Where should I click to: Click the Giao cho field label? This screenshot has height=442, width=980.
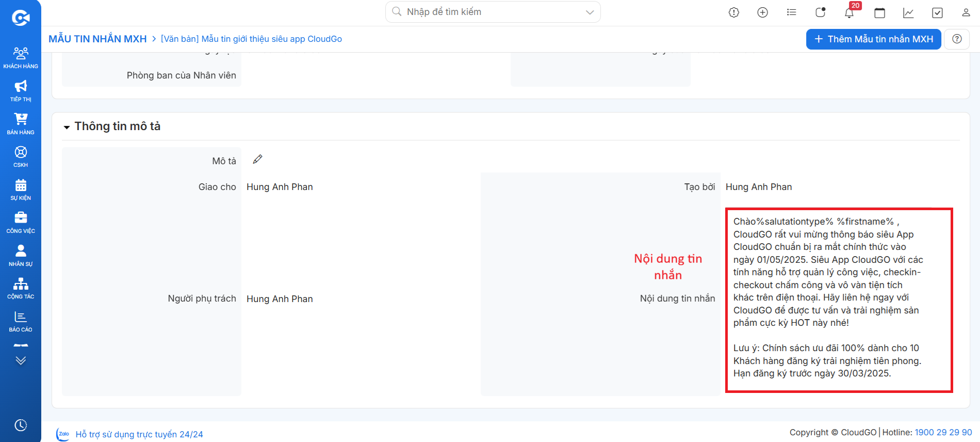coord(217,187)
